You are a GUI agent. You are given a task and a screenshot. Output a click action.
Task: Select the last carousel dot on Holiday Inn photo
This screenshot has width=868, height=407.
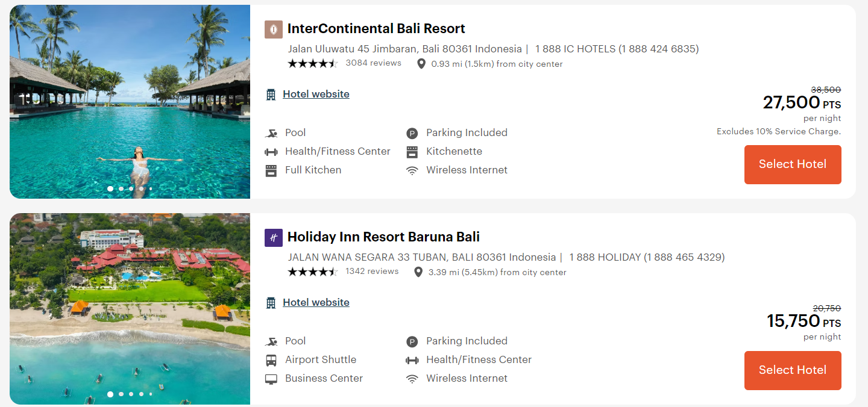pos(150,394)
